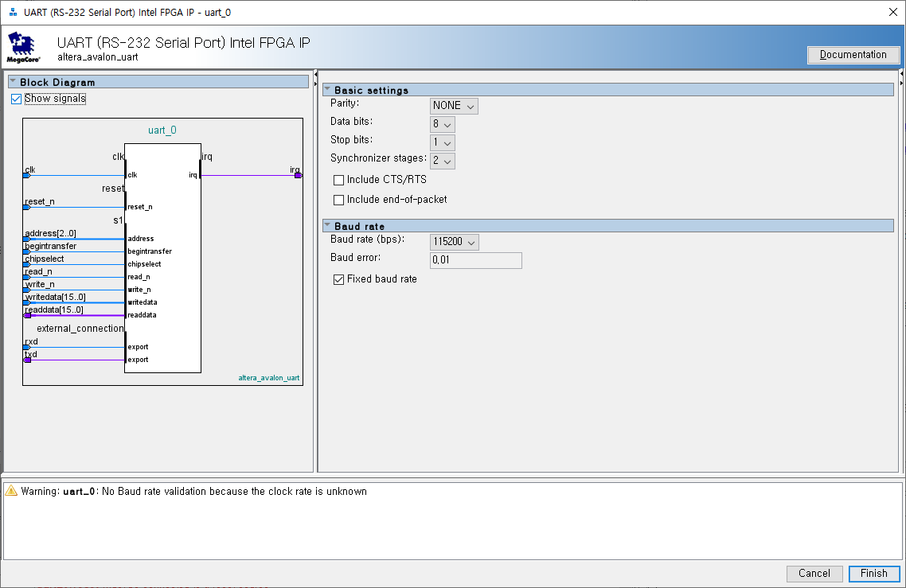Click the irq output port endpoint

299,176
